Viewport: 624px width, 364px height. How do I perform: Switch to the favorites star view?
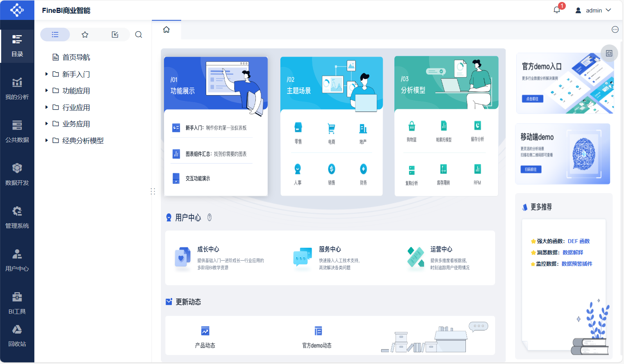coord(85,35)
